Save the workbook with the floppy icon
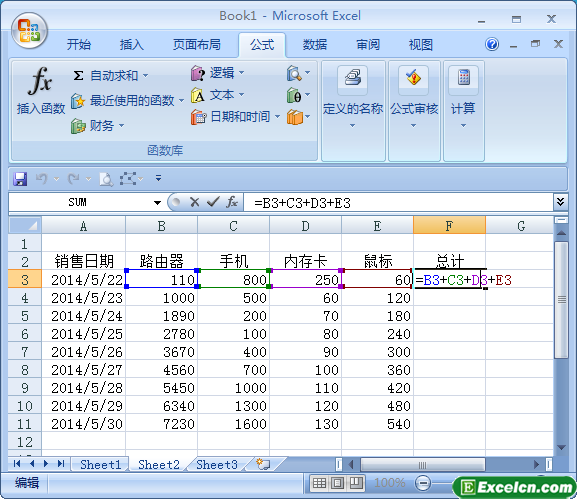Viewport: 577px width, 499px height. click(x=20, y=179)
